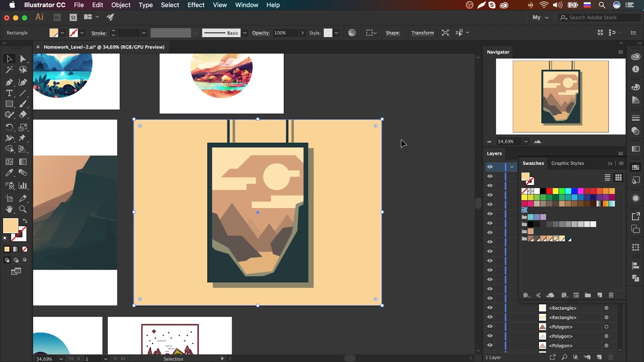Select the Line Segment tool
The height and width of the screenshot is (362, 644).
coord(23,93)
